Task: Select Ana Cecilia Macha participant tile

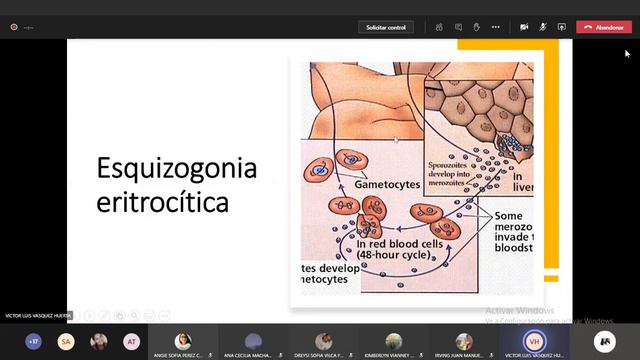Action: pyautogui.click(x=253, y=342)
